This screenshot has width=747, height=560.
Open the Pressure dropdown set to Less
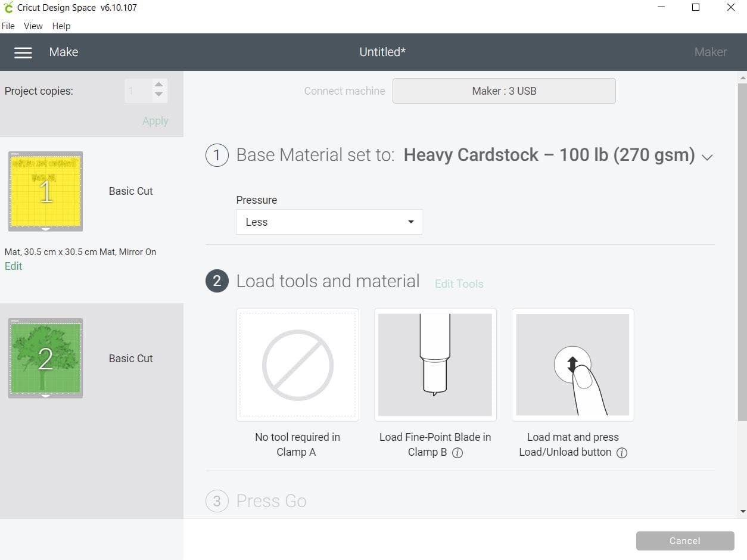click(x=329, y=222)
